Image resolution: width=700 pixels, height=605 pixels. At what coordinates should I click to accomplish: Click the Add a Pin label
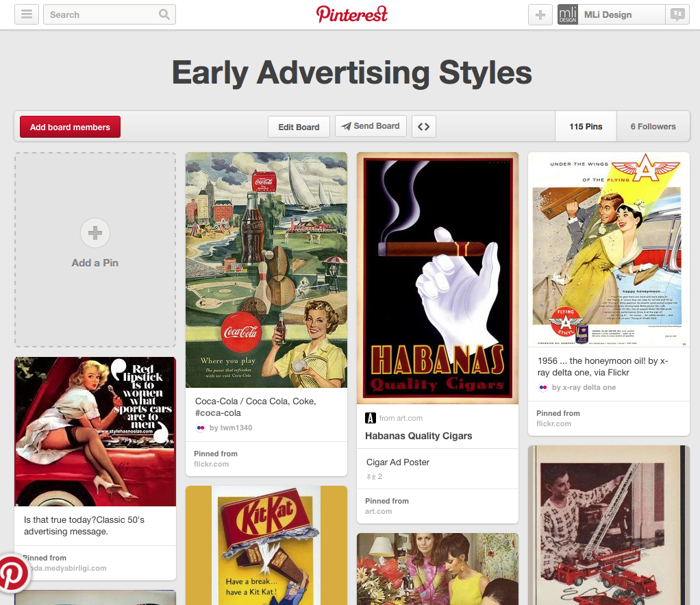(95, 263)
